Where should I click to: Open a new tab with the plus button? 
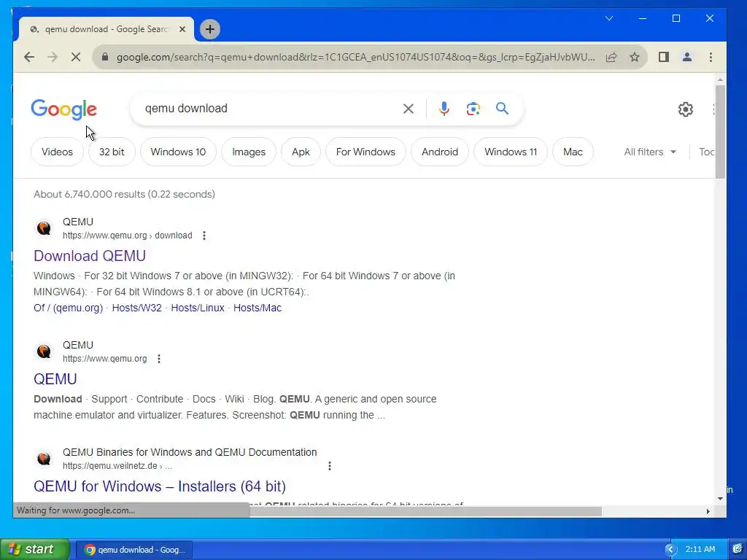(x=209, y=29)
